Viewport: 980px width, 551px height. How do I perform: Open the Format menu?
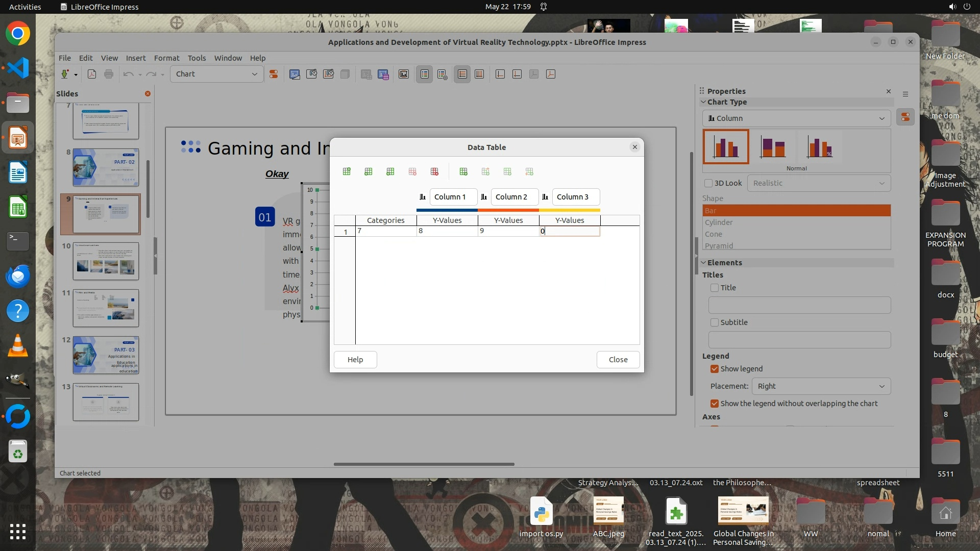coord(166,58)
